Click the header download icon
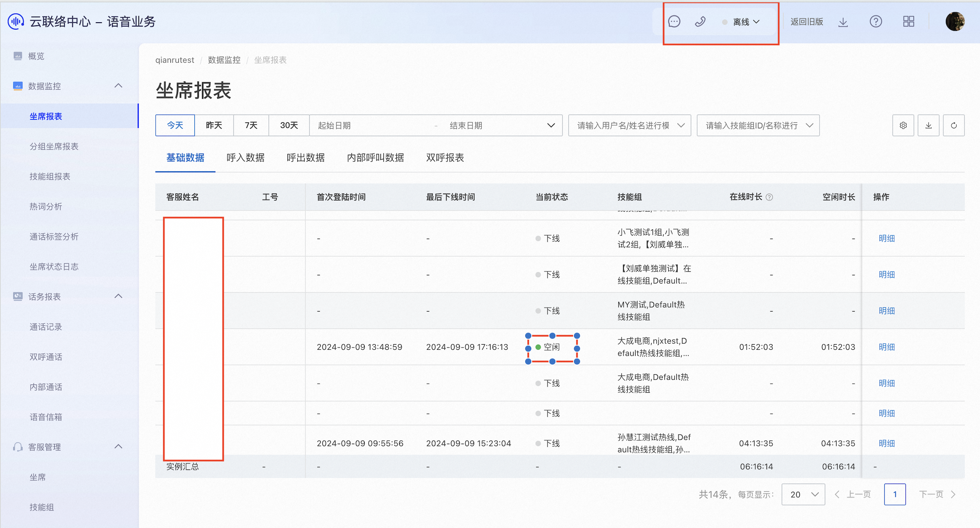980x528 pixels. click(x=843, y=22)
